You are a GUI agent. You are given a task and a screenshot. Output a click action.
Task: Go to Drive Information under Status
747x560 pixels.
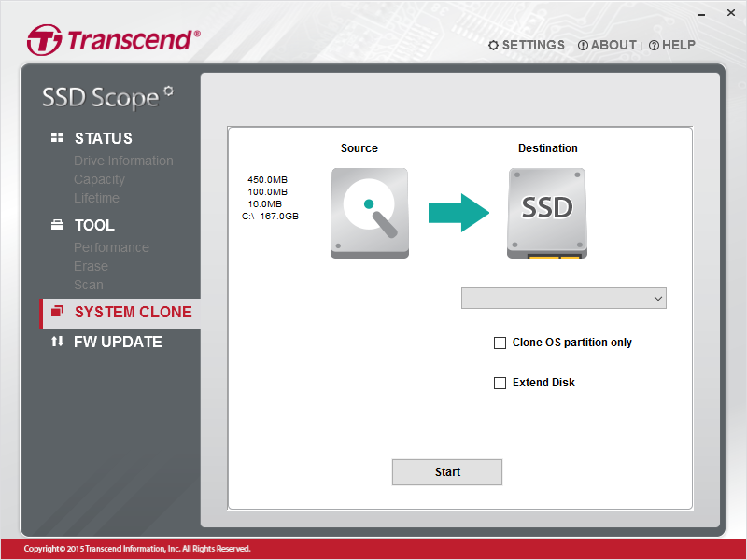tap(123, 161)
